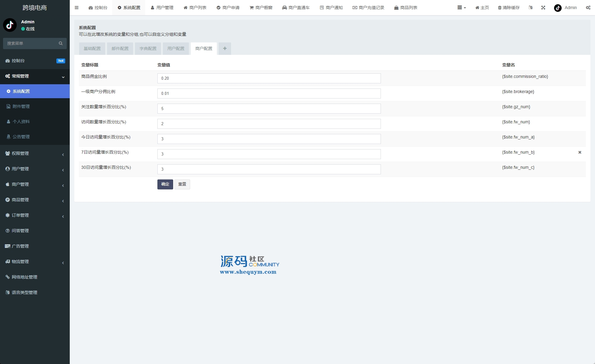Select 商户配置 config tab
Viewport: 595px width, 364px height.
[204, 48]
